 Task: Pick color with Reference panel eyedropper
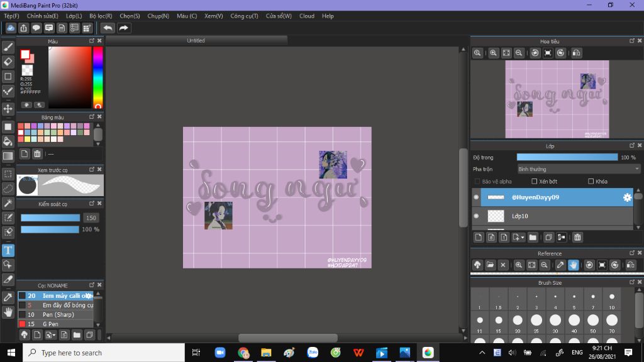(x=560, y=265)
